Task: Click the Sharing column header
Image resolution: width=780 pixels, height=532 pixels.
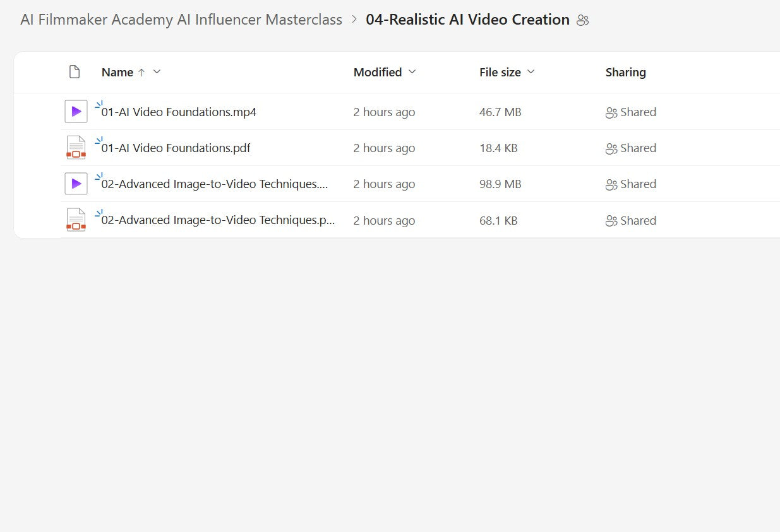Action: 625,72
